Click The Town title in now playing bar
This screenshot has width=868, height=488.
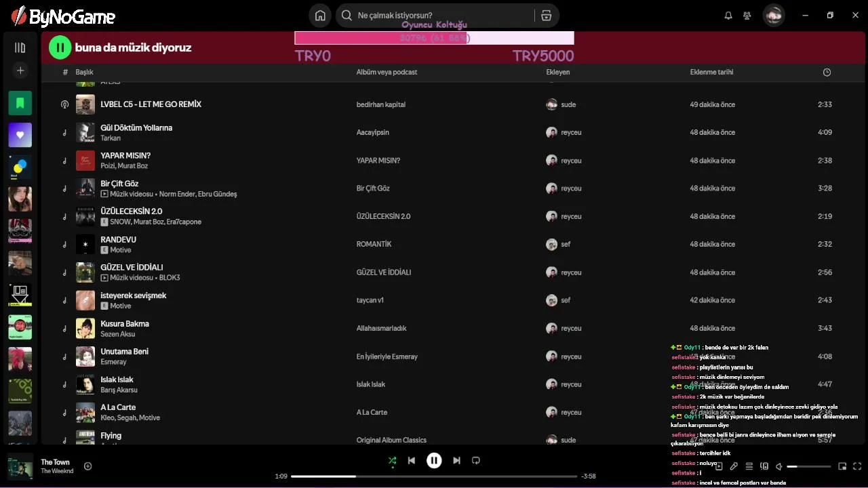click(x=55, y=462)
